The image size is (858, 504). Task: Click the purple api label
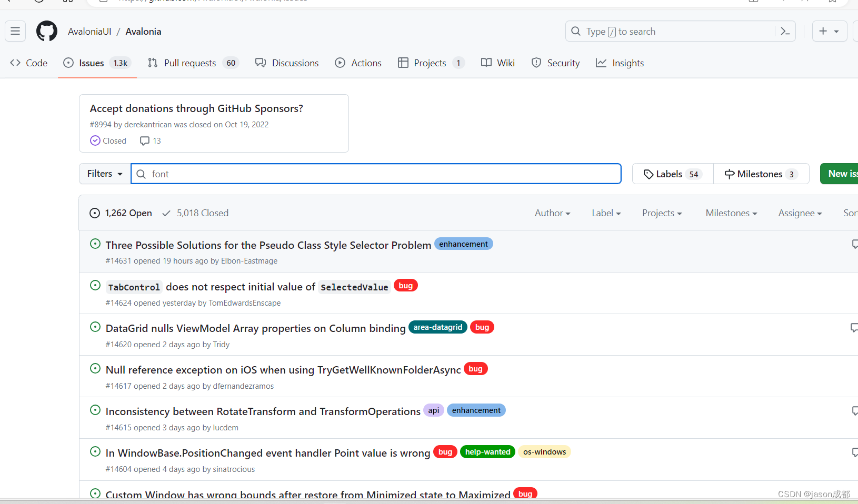434,410
